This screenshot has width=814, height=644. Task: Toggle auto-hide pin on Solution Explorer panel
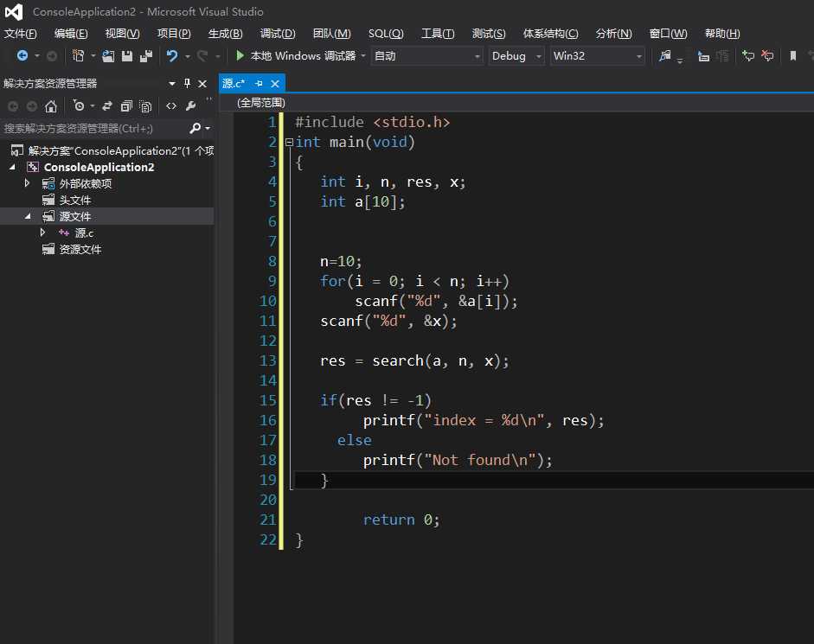point(188,83)
